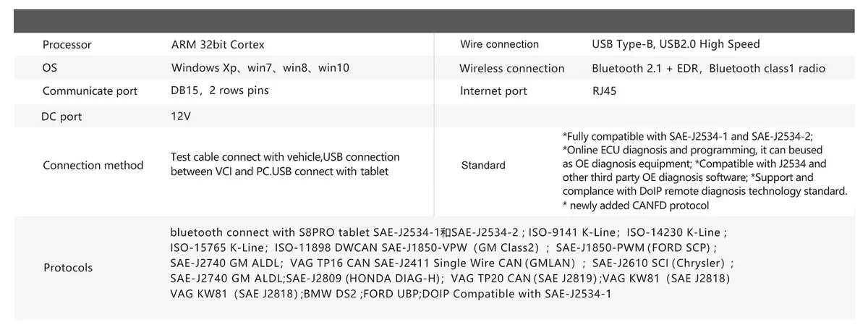The width and height of the screenshot is (868, 330).
Task: Click the Wire connection label
Action: coord(499,45)
